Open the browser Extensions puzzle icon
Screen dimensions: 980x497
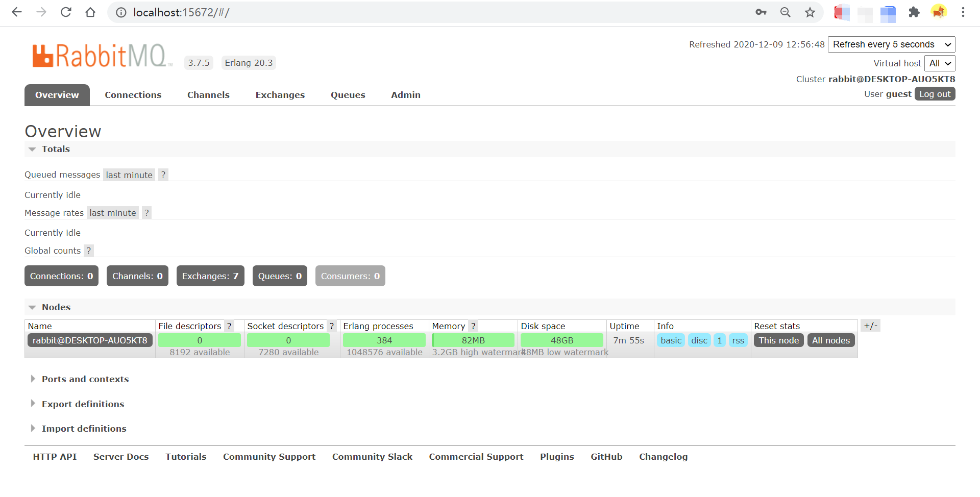click(914, 12)
